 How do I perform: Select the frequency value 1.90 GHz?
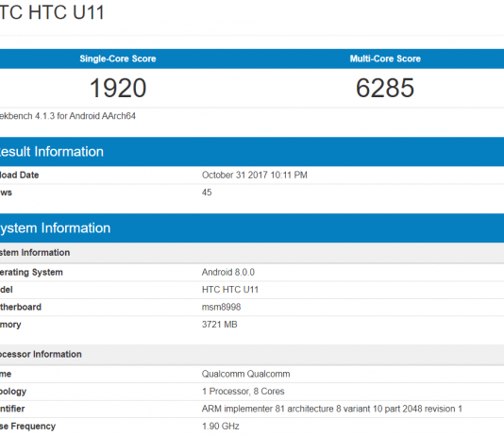click(220, 427)
